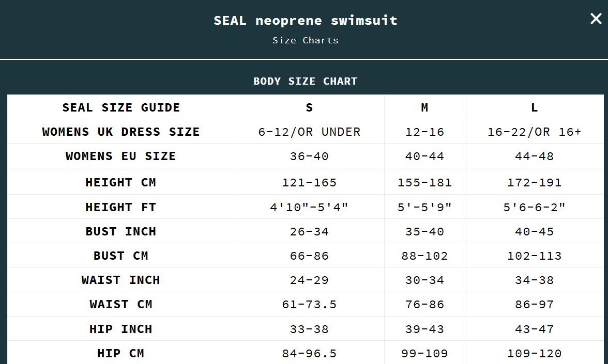The image size is (608, 364).
Task: Click the Size Charts subtitle
Action: coord(305,40)
